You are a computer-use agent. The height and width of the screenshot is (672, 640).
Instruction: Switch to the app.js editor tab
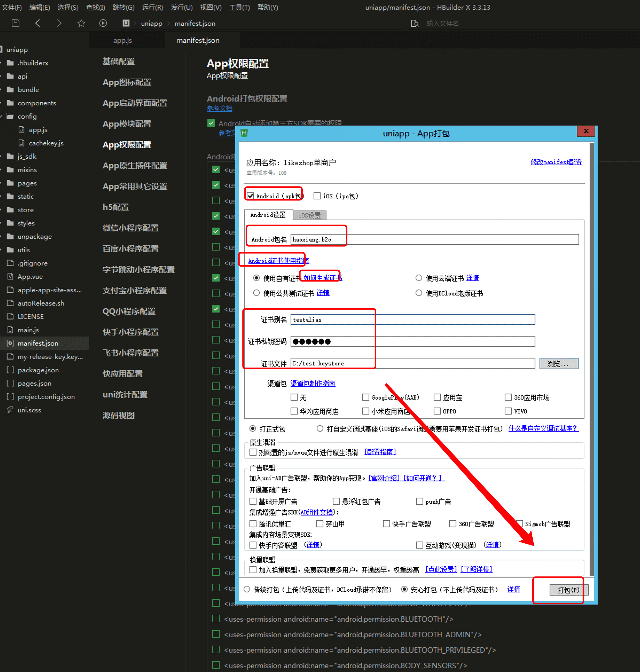[x=123, y=40]
